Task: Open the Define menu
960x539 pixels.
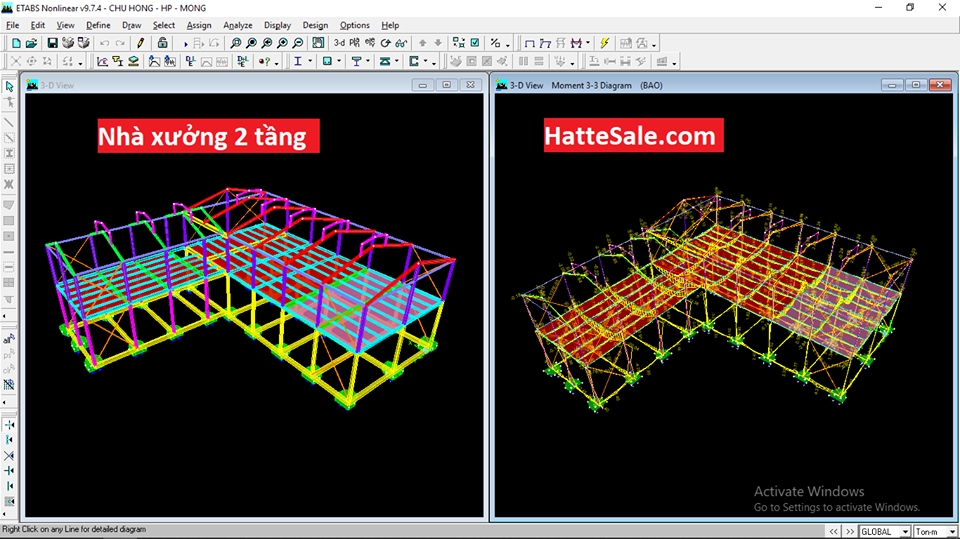Action: 98,25
